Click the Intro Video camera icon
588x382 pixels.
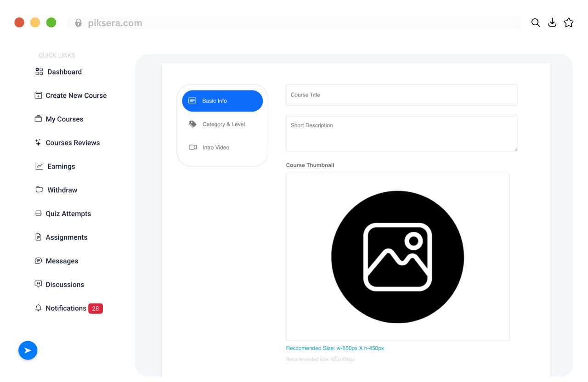tap(192, 147)
